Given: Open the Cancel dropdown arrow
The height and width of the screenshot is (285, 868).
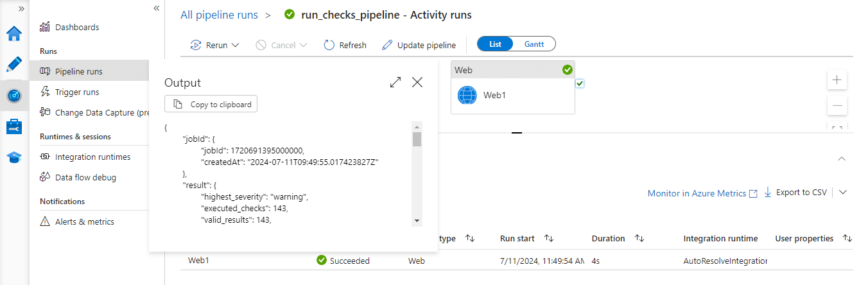Looking at the screenshot, I should click(x=303, y=45).
